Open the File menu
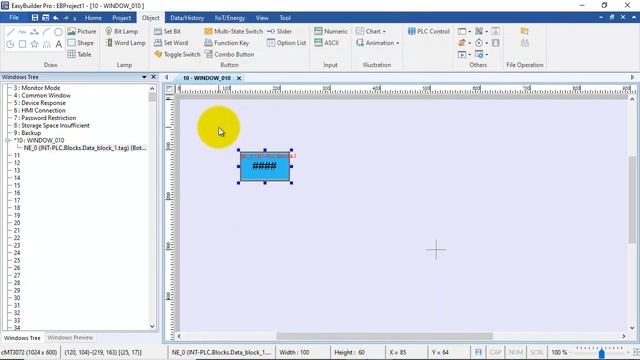 coord(14,18)
